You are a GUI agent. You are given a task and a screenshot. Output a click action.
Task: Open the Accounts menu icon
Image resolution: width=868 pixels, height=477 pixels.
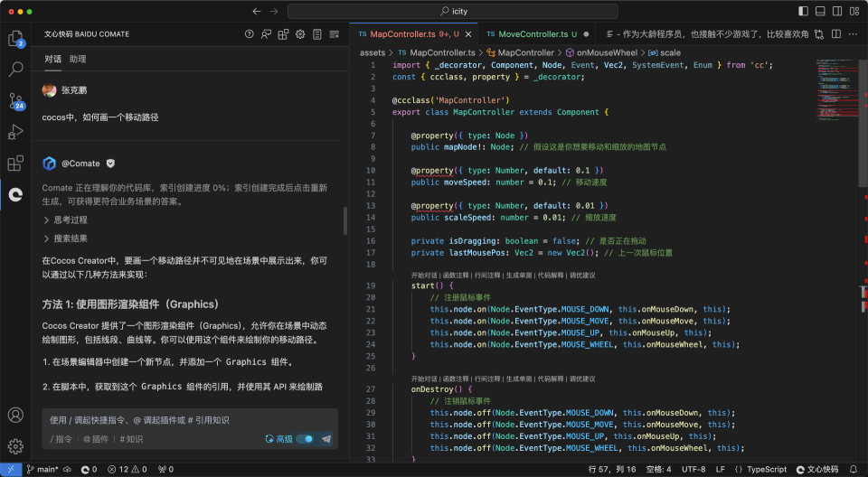point(15,415)
